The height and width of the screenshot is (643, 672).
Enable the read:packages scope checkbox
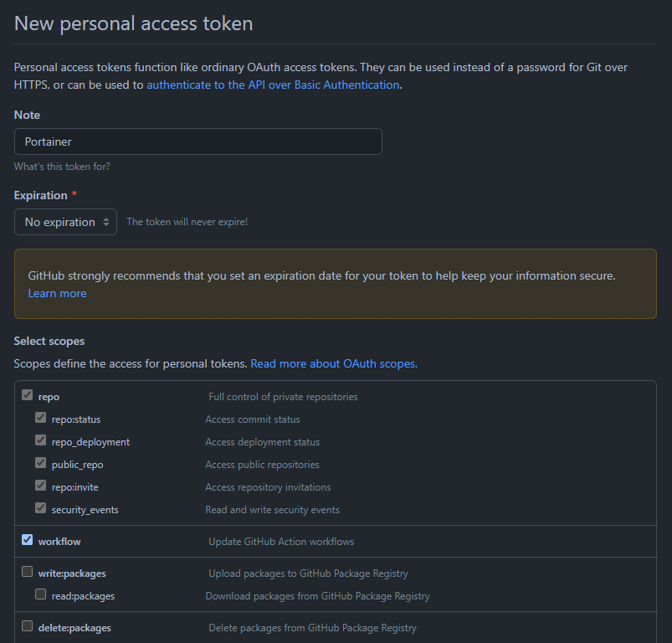pos(41,594)
